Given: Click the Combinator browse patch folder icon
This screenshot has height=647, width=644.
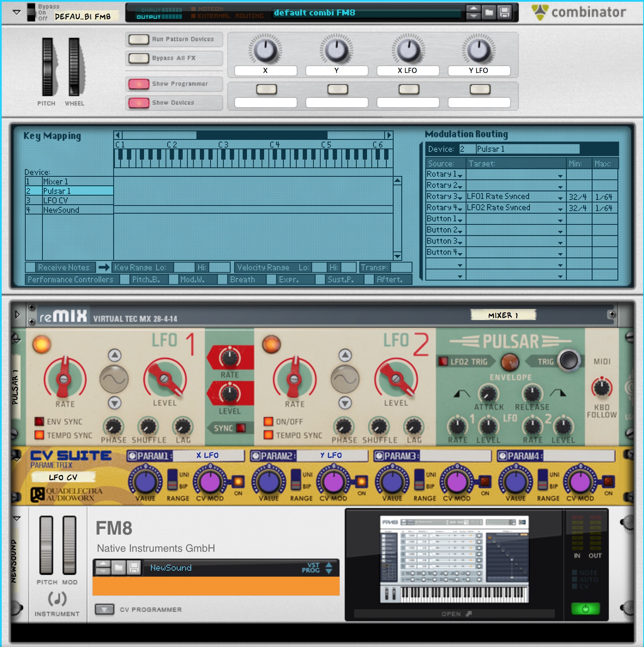Looking at the screenshot, I should (489, 12).
